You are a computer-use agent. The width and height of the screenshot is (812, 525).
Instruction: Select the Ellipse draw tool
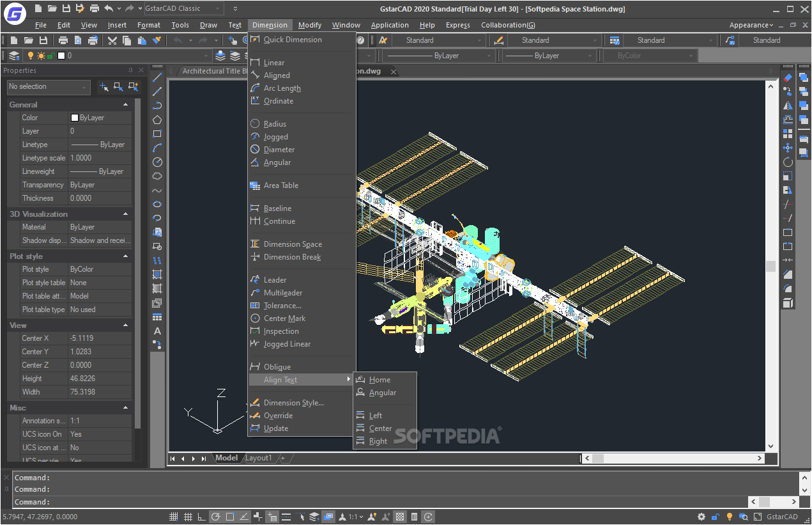click(157, 204)
